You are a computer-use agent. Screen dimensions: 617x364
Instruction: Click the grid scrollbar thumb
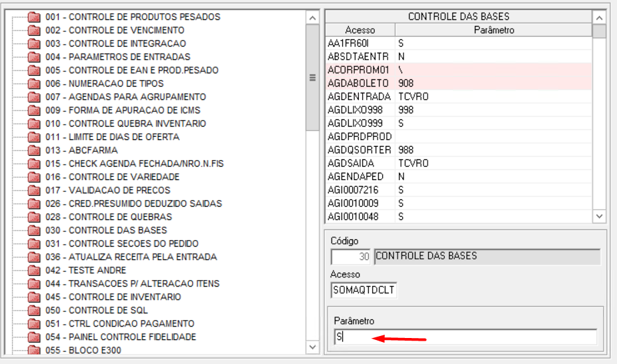point(599,31)
